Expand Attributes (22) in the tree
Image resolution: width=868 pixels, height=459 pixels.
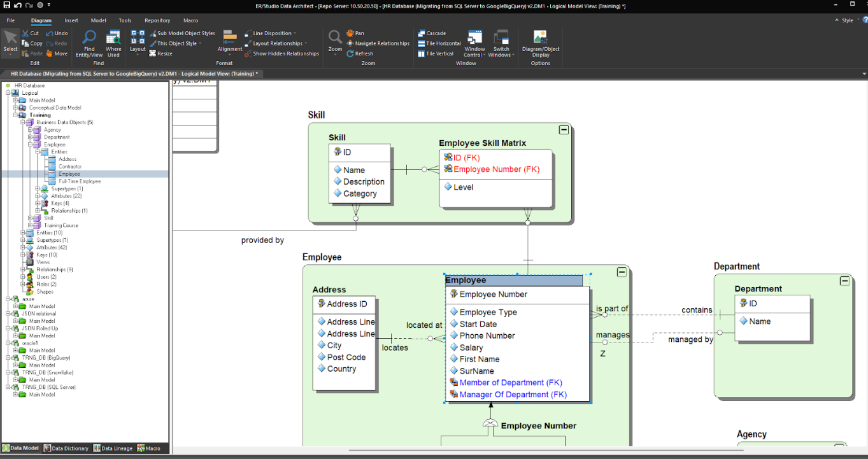pos(37,196)
